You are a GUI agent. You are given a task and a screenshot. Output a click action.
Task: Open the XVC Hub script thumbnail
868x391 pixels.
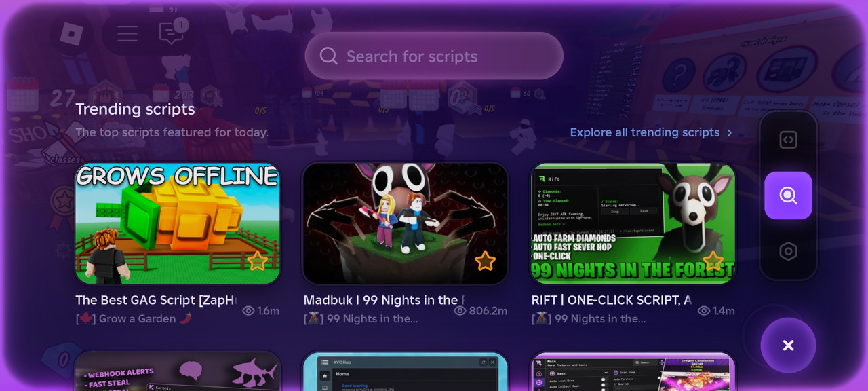click(x=406, y=371)
